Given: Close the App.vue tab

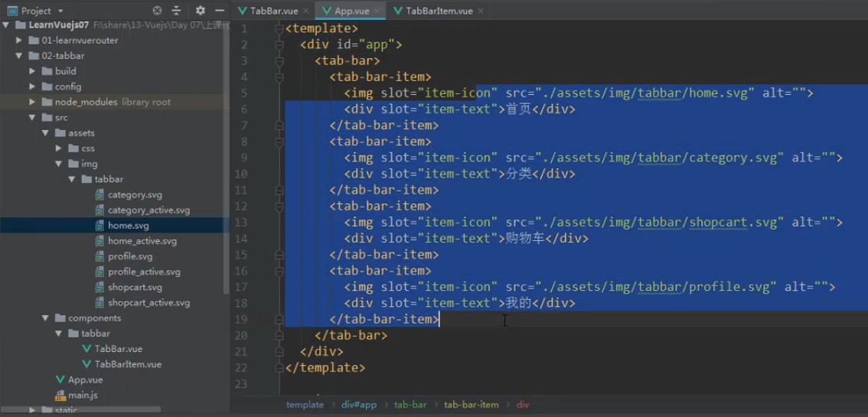Looking at the screenshot, I should (378, 11).
